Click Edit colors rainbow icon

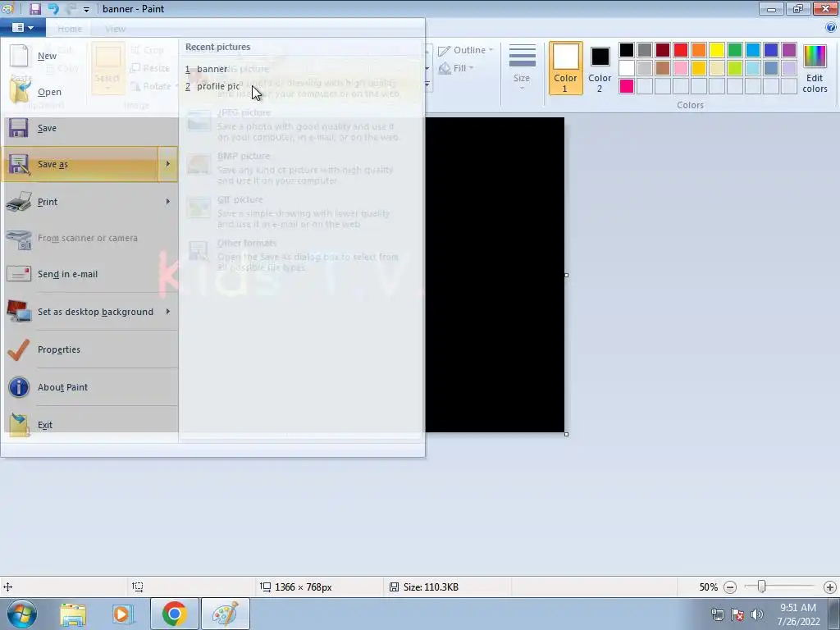(815, 57)
